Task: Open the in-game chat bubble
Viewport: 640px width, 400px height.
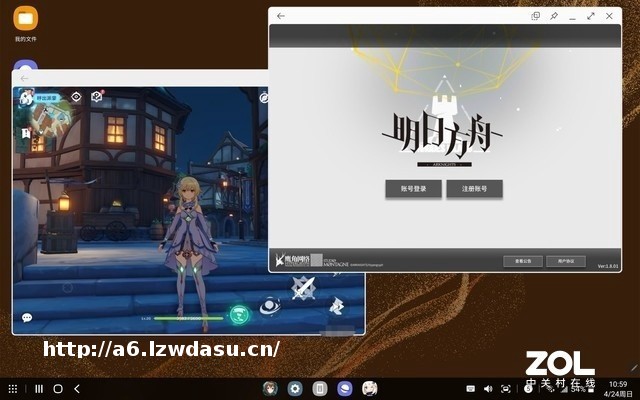Action: click(27, 318)
